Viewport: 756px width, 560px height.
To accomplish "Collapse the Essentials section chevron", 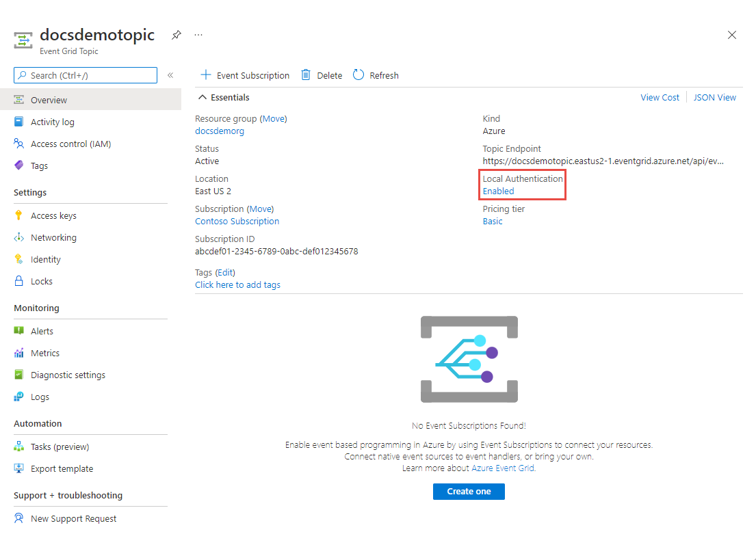I will click(203, 97).
